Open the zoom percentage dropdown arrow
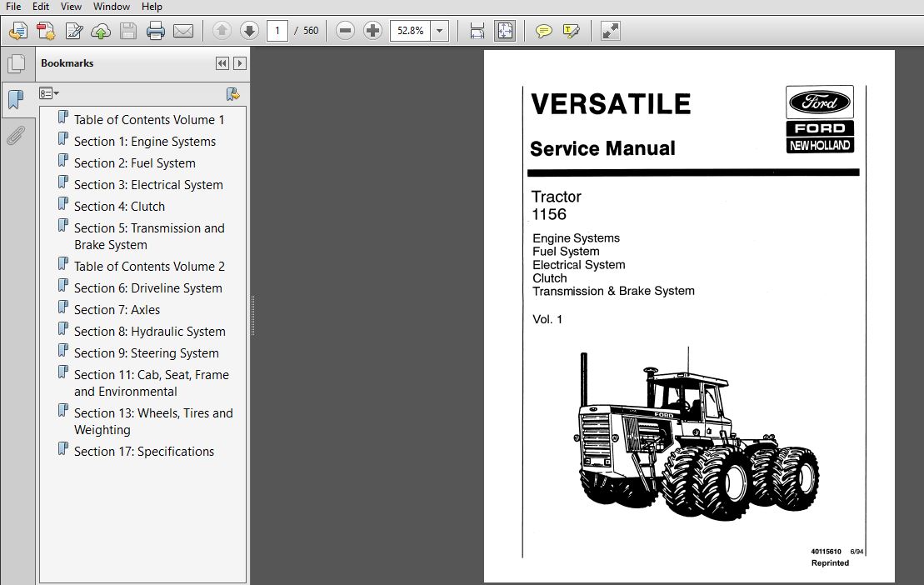 [440, 31]
